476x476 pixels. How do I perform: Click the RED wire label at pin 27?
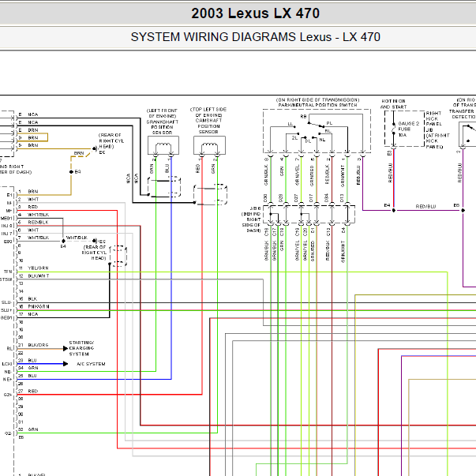point(33,391)
